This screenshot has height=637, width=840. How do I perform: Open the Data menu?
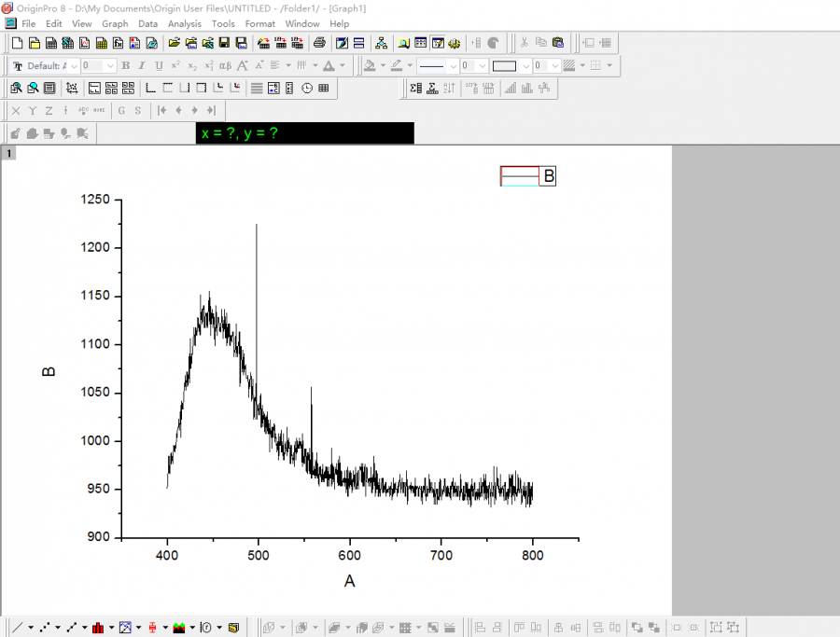[x=147, y=23]
